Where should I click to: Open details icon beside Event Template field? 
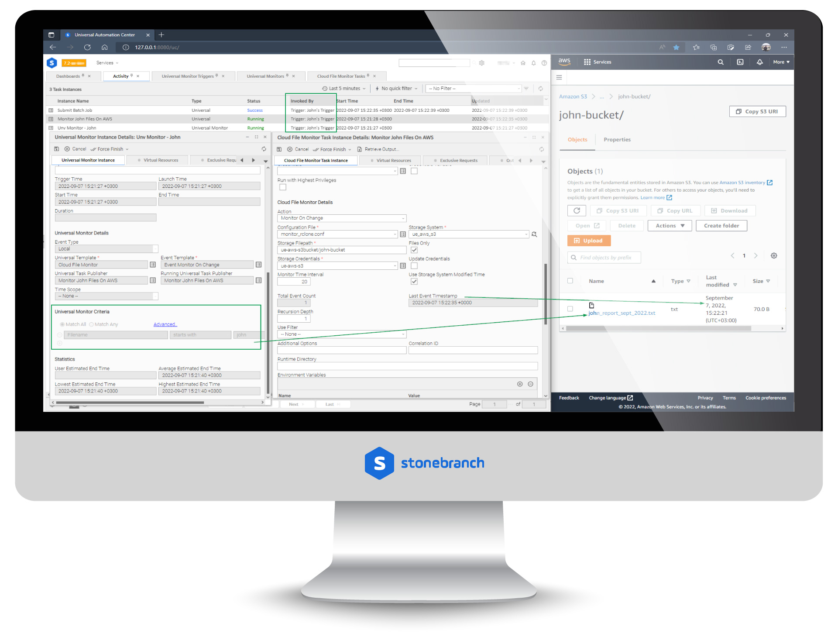pos(259,265)
